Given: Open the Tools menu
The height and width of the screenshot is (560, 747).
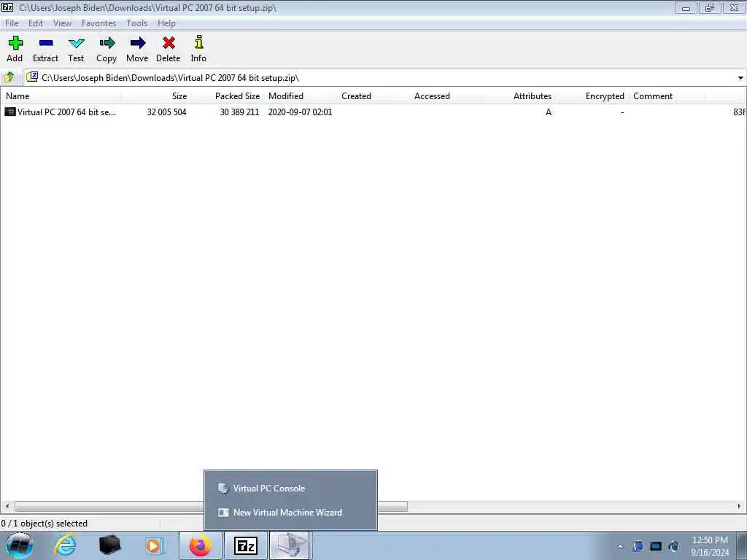Looking at the screenshot, I should click(136, 23).
